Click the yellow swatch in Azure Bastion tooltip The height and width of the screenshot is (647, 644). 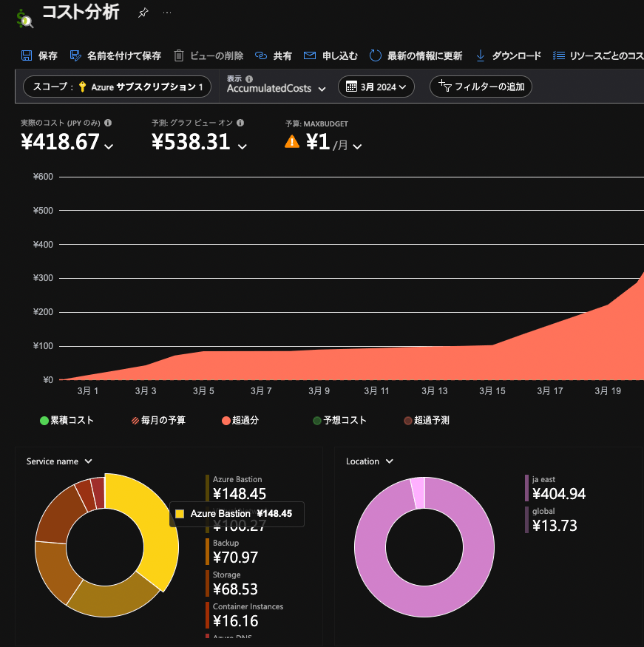tap(180, 514)
